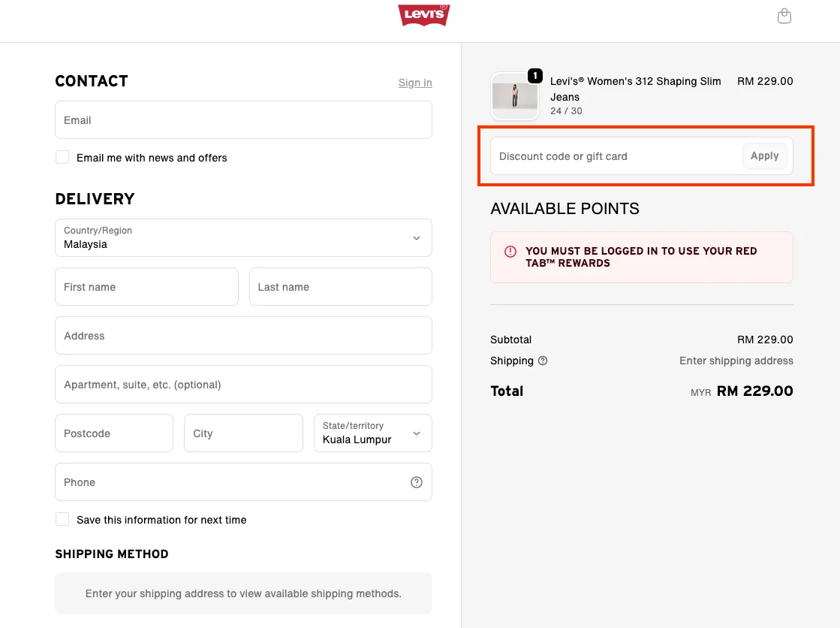The width and height of the screenshot is (840, 628).
Task: Click the Total amount 'RM 229.00'
Action: [755, 391]
